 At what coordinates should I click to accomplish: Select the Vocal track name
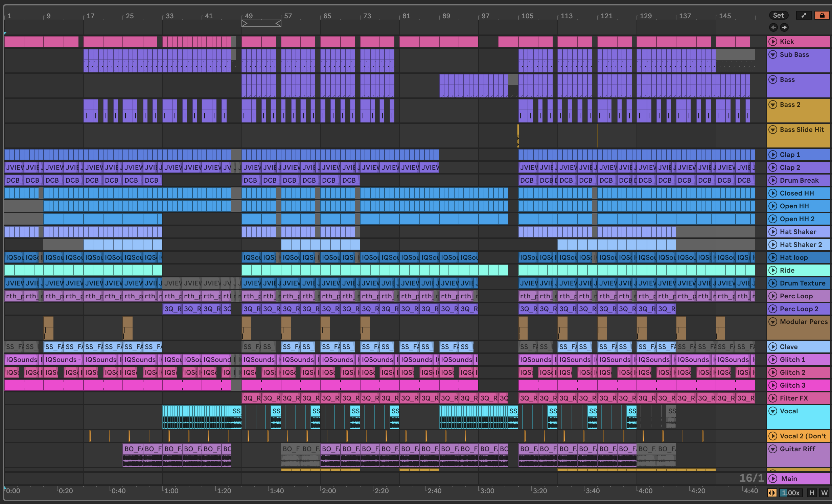click(789, 411)
